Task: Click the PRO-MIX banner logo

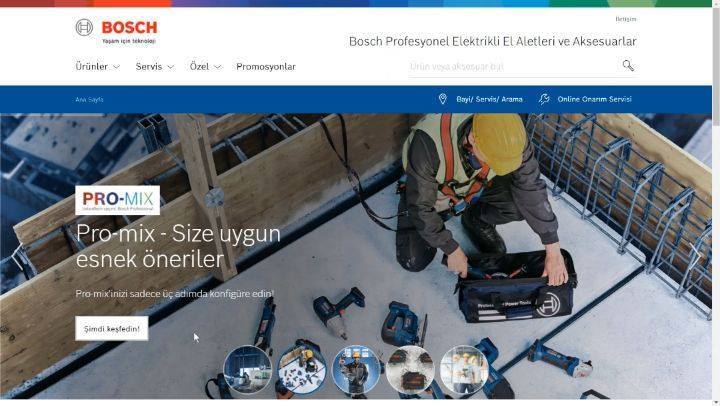Action: coord(118,200)
